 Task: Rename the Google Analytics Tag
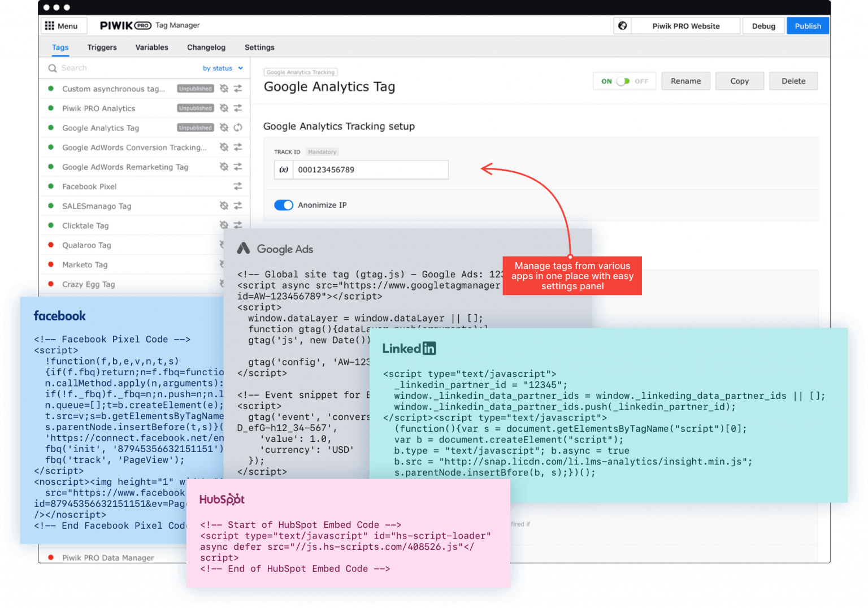click(685, 81)
